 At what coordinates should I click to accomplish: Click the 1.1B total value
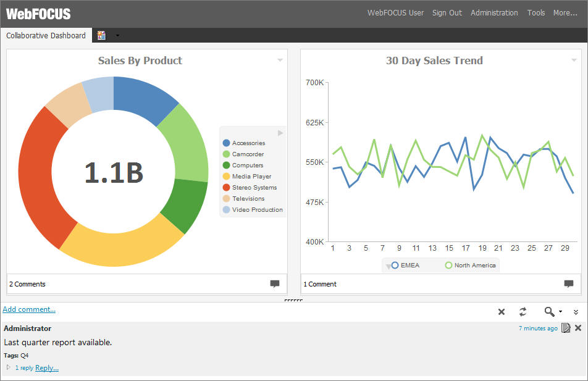pos(114,173)
